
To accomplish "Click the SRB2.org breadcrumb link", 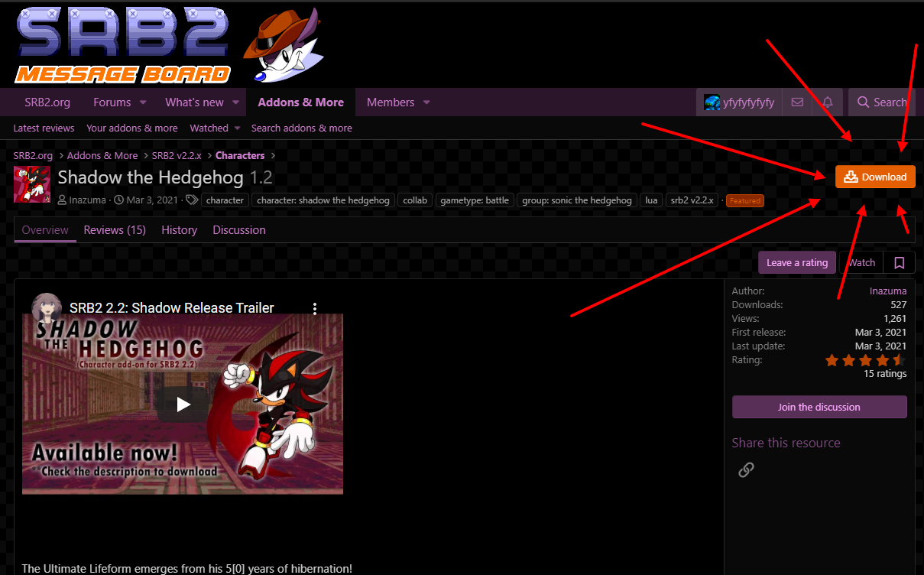I will tap(33, 155).
